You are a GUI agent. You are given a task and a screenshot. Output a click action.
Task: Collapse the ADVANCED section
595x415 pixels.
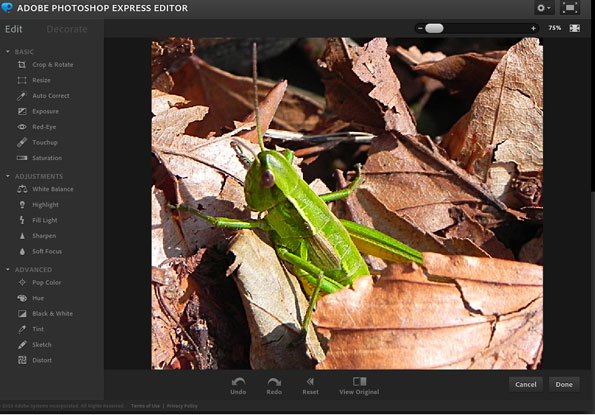tap(8, 270)
